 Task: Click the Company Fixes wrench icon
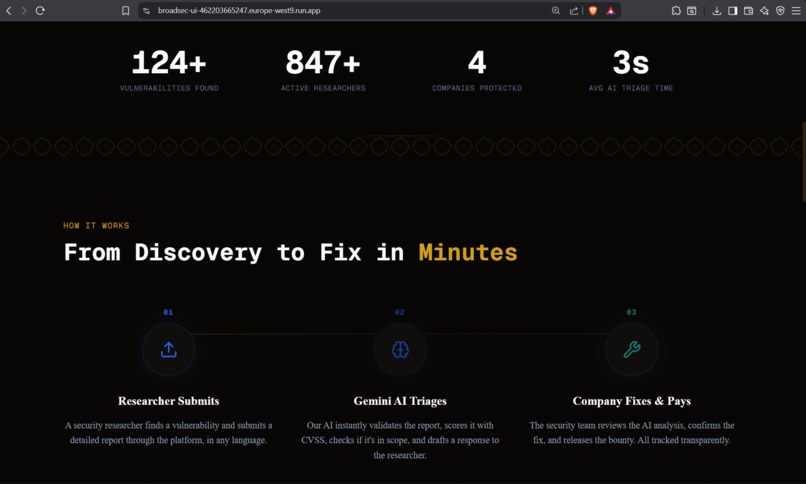(632, 350)
